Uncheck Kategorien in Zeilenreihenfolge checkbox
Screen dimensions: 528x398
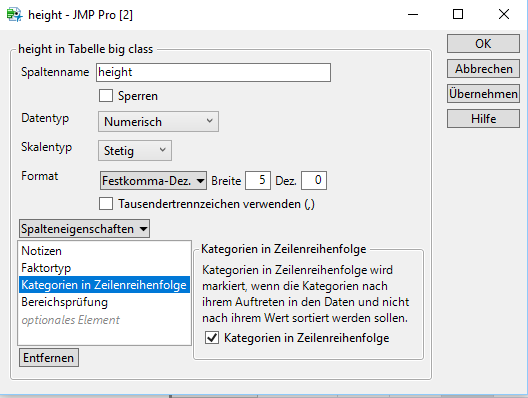(212, 337)
